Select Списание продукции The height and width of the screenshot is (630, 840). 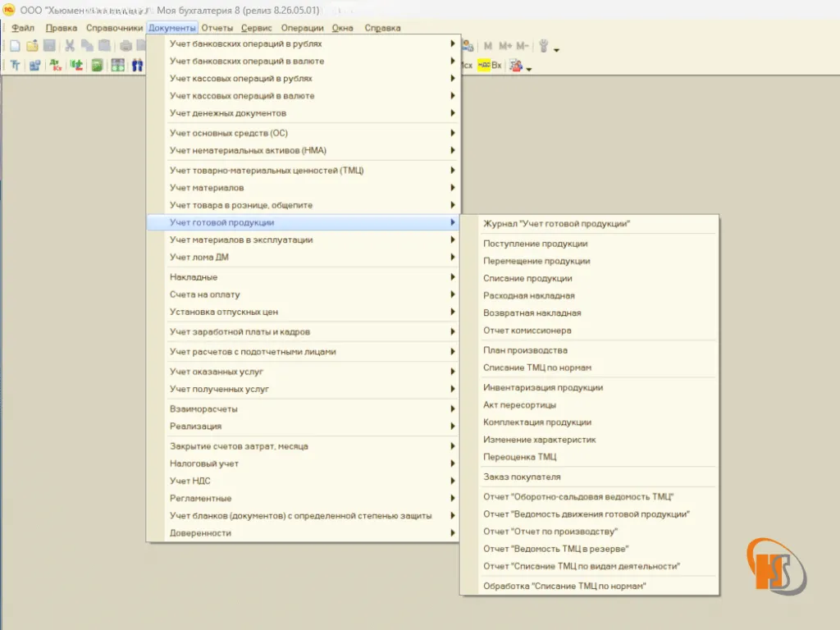pyautogui.click(x=589, y=279)
